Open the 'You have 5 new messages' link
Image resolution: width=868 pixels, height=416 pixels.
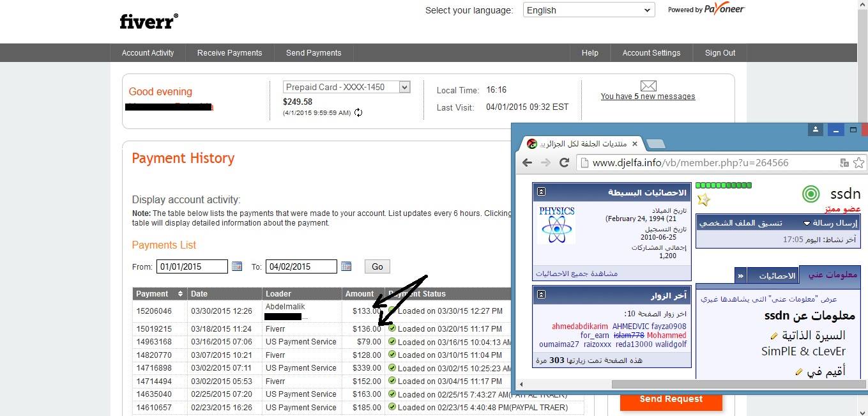click(648, 96)
